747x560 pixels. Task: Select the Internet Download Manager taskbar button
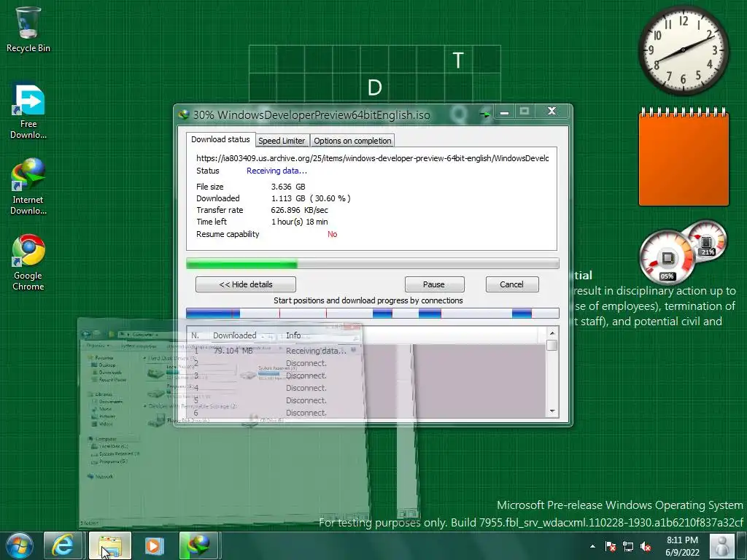(x=199, y=545)
